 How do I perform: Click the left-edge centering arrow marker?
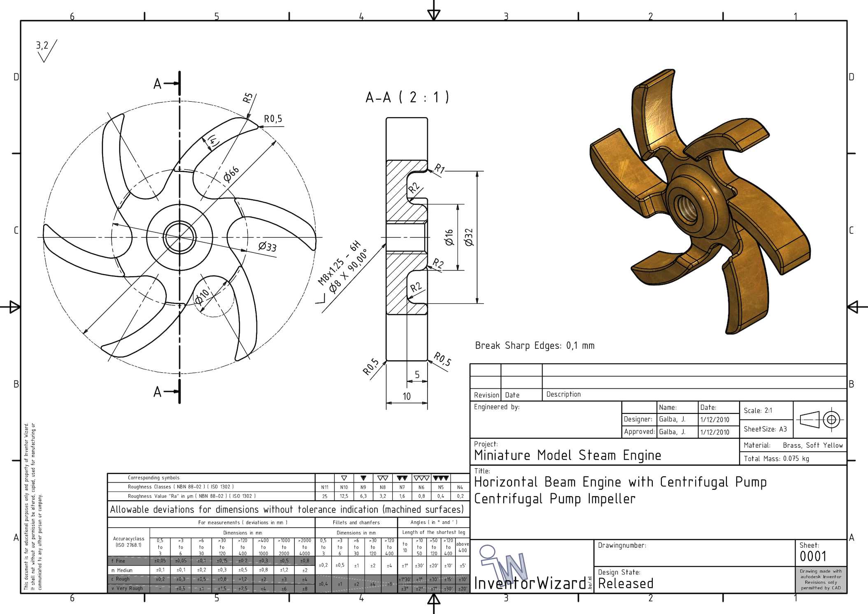point(14,307)
